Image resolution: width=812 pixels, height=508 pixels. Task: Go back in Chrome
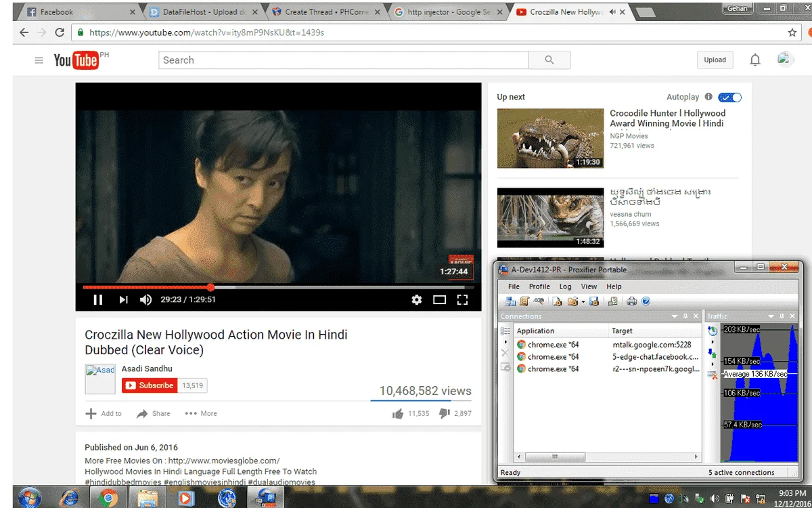click(x=24, y=33)
